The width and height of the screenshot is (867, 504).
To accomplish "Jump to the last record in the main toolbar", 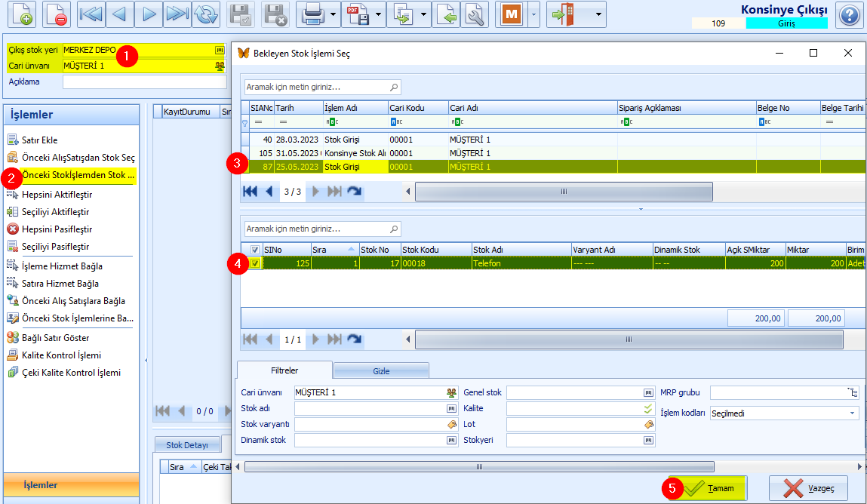I will point(177,14).
